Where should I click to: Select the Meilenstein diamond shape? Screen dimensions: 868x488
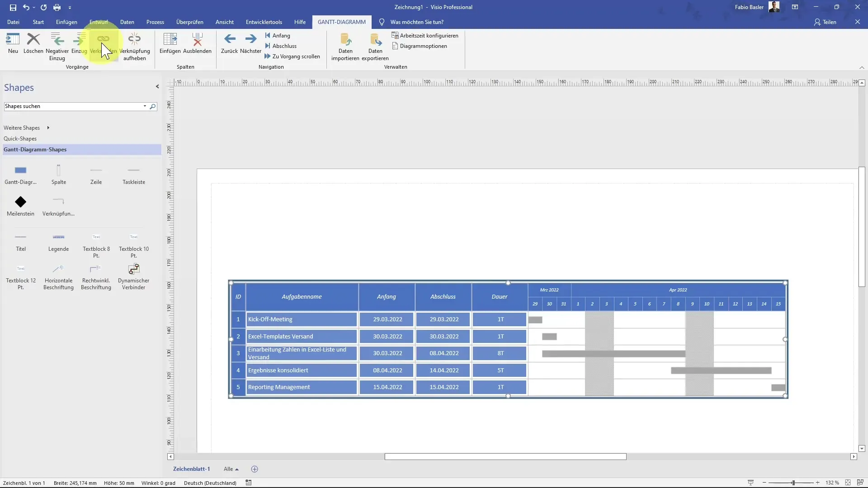pos(21,206)
